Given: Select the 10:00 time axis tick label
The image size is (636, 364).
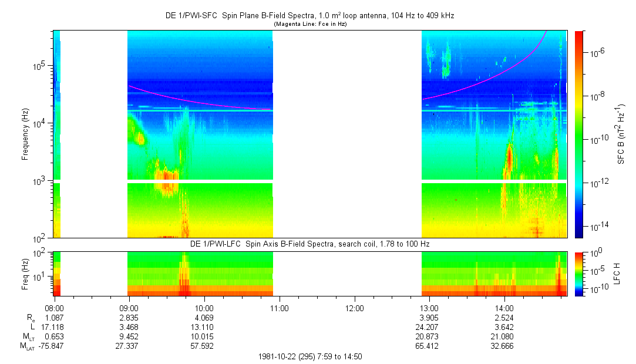Looking at the screenshot, I should (x=204, y=308).
